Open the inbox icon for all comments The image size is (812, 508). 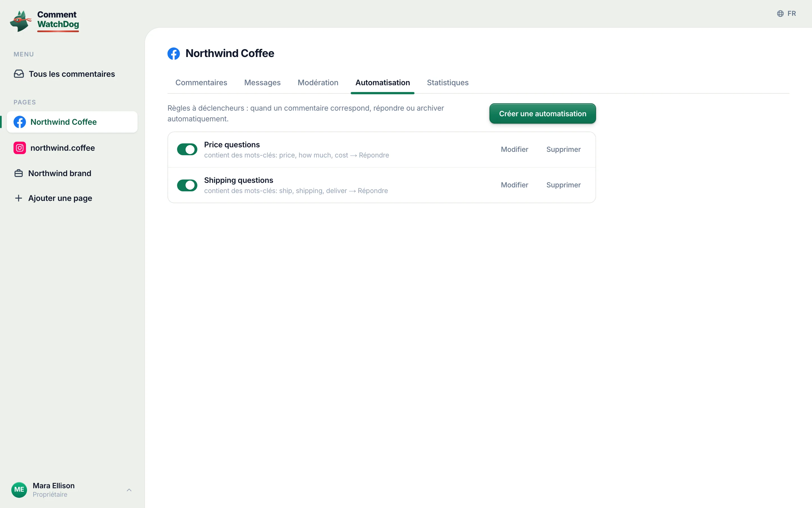[19, 74]
